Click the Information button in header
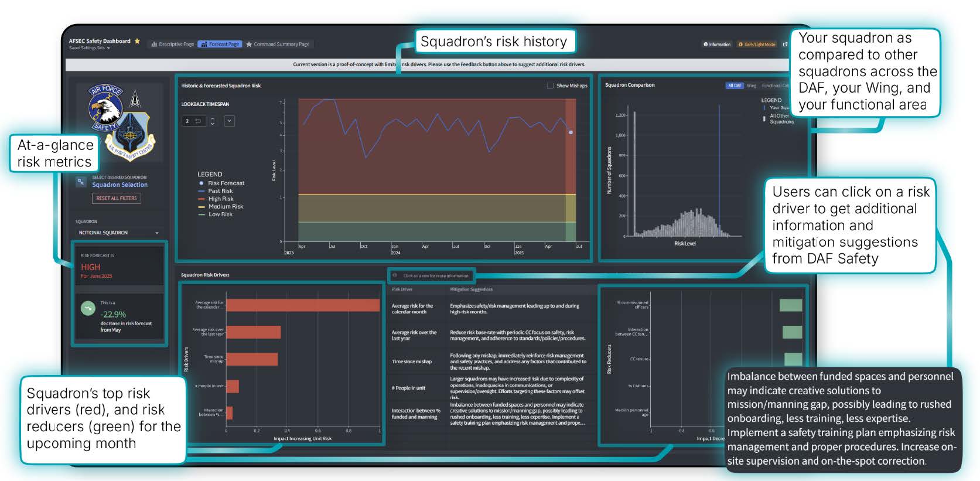Image resolution: width=980 pixels, height=481 pixels. pyautogui.click(x=717, y=45)
